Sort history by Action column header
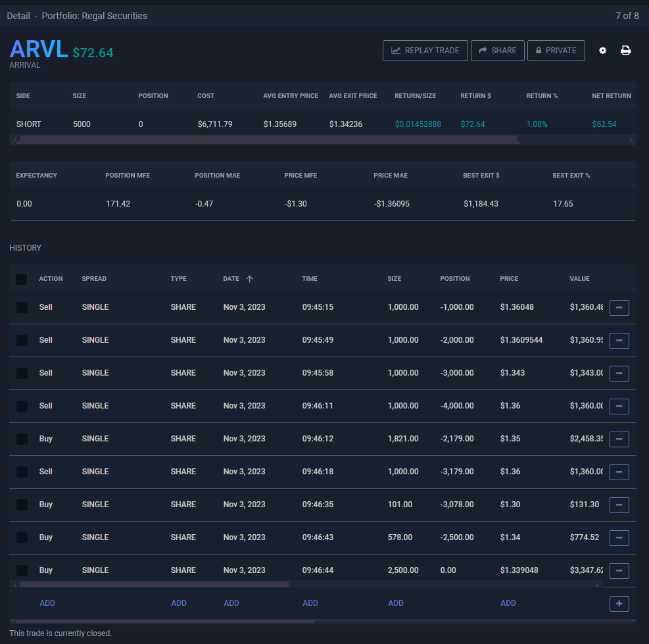This screenshot has height=644, width=649. 51,279
